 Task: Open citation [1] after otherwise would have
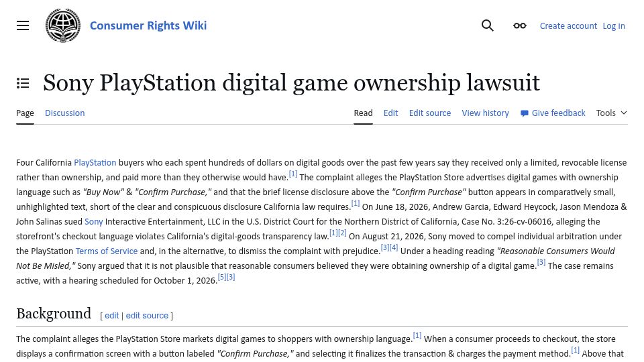293,174
